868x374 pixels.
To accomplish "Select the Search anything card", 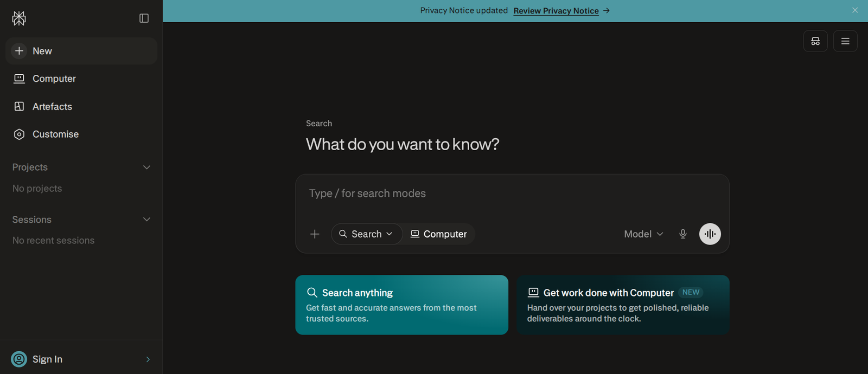I will pyautogui.click(x=402, y=305).
